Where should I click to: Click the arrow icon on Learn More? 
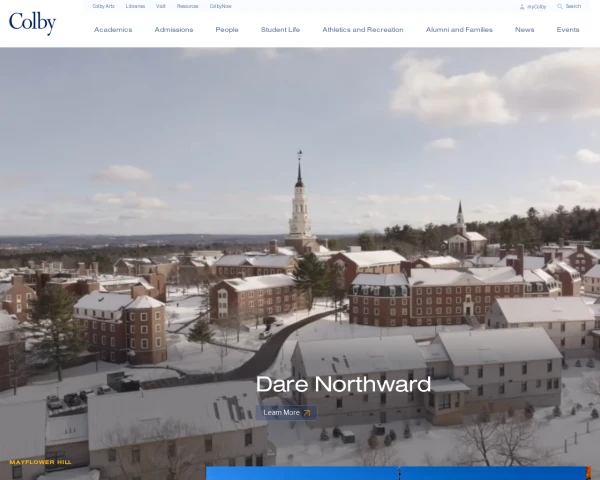point(307,412)
